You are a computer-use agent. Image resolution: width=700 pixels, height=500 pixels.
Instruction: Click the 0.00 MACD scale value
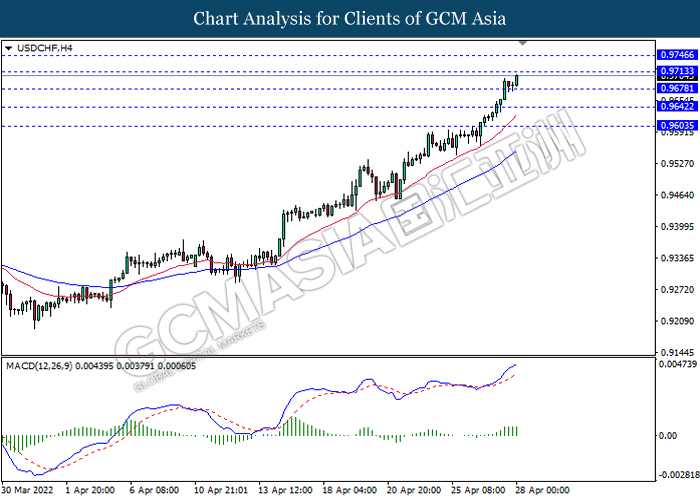coord(668,436)
